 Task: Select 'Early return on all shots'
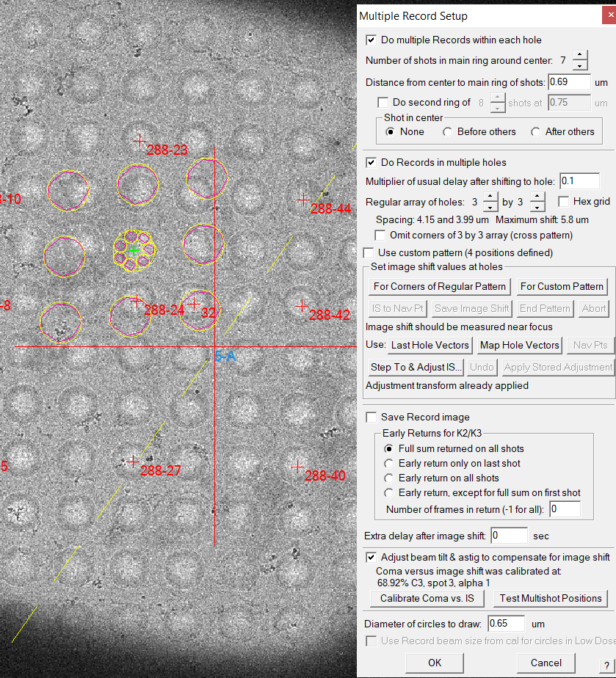(389, 478)
